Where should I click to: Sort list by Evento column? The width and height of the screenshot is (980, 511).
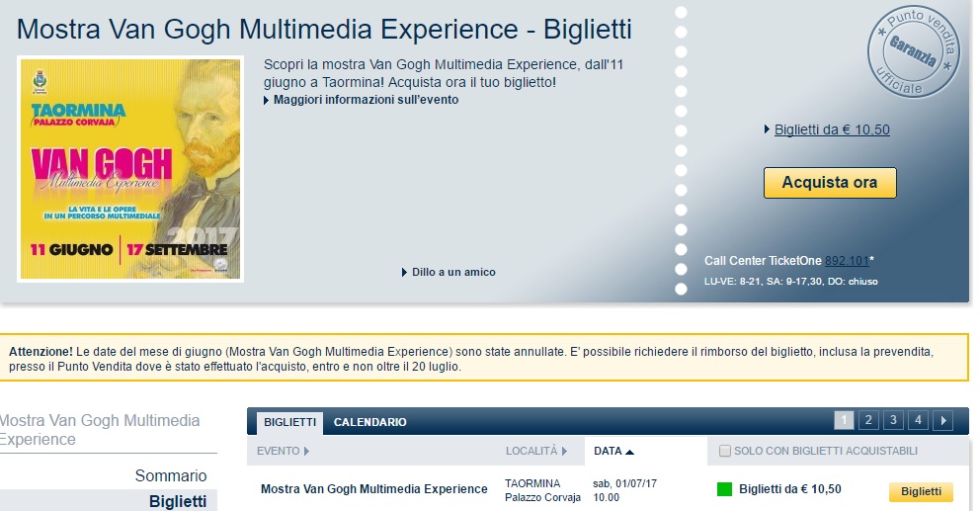tap(283, 451)
